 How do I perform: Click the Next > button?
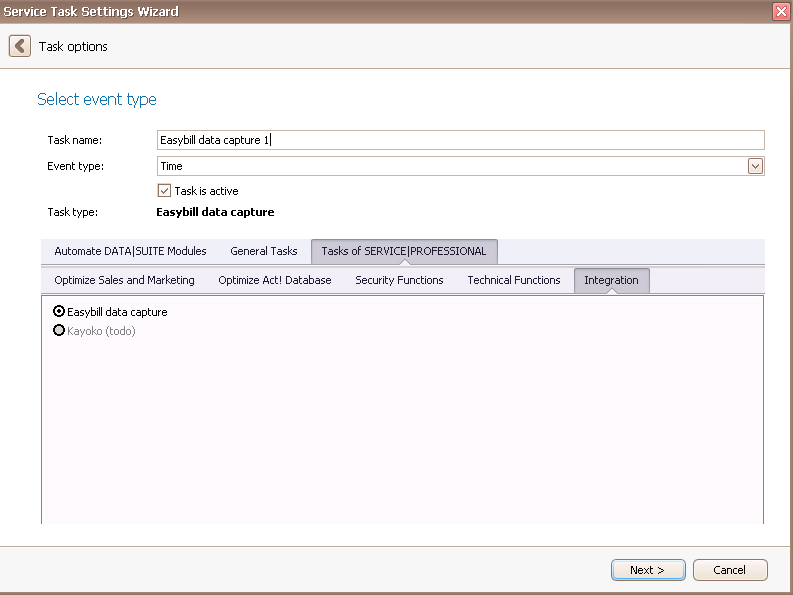[x=648, y=570]
